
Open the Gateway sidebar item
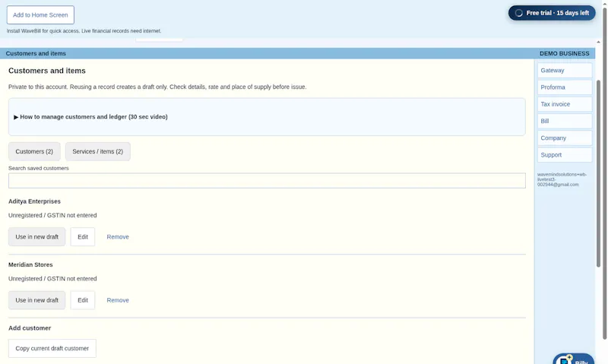pos(565,71)
